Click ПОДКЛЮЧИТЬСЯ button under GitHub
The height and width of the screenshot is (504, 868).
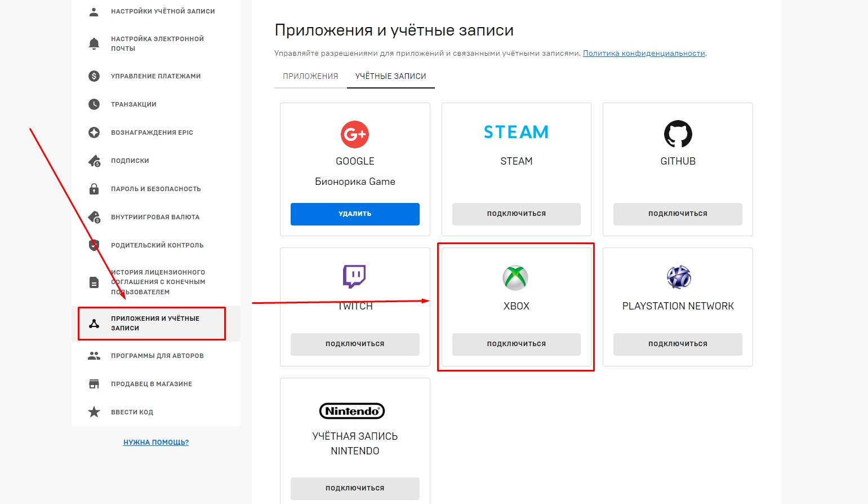tap(678, 214)
